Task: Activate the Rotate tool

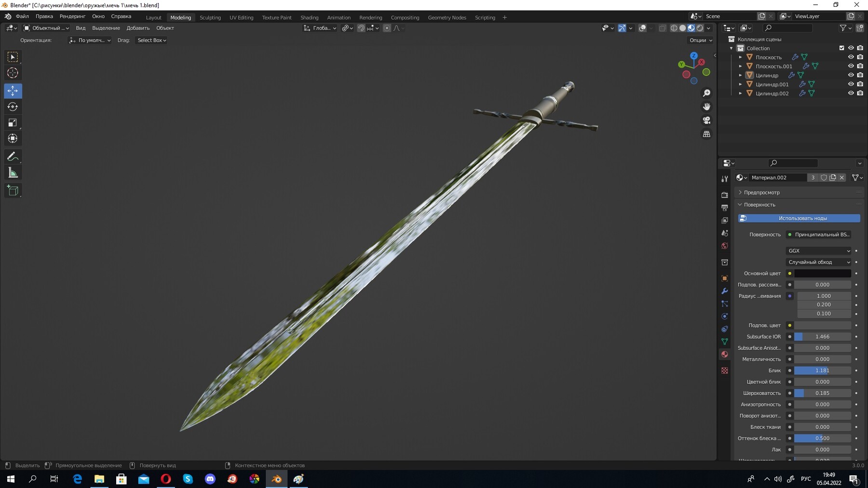Action: click(x=13, y=107)
